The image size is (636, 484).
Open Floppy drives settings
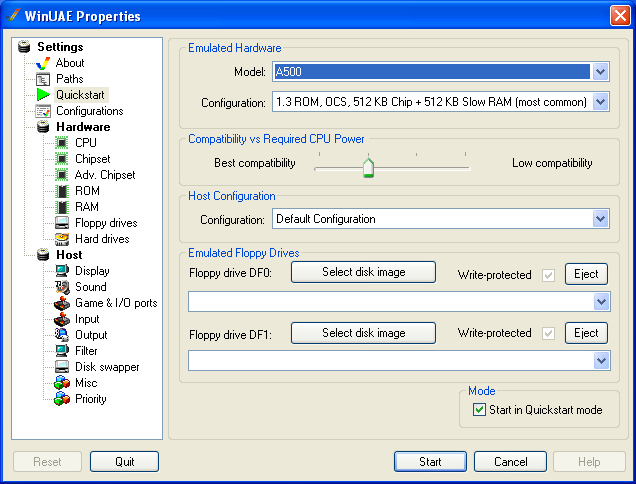[106, 223]
